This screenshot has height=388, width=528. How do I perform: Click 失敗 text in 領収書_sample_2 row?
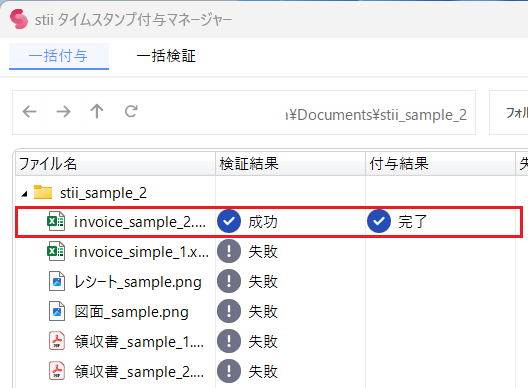[x=263, y=372]
